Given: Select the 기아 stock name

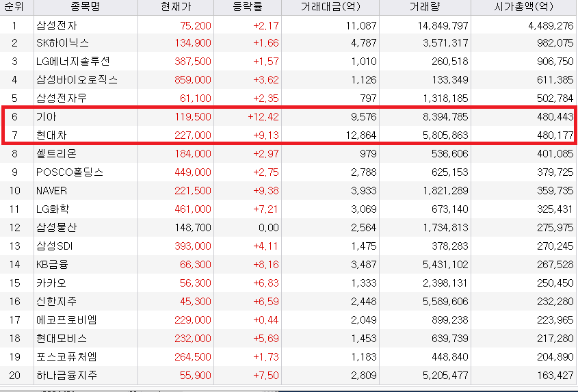Looking at the screenshot, I should click(x=47, y=117).
